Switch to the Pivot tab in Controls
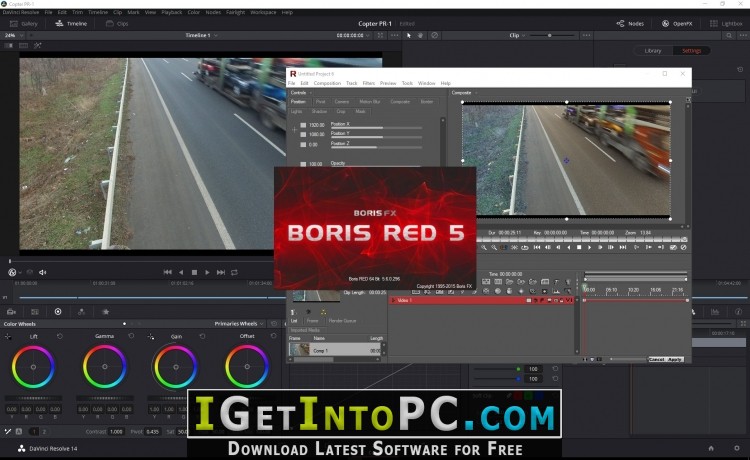Screen dimensions: 750x460 click(x=320, y=102)
